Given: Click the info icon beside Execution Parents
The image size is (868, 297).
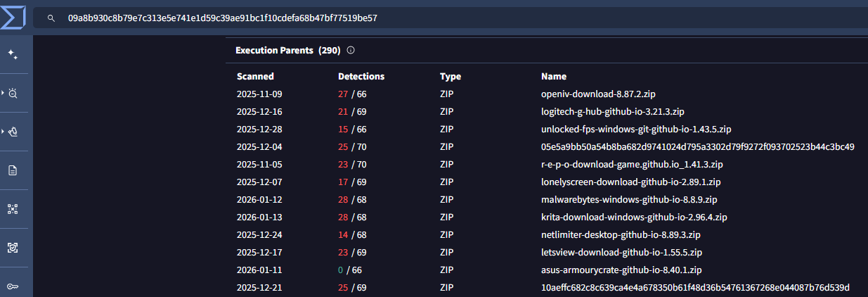Looking at the screenshot, I should (x=351, y=51).
